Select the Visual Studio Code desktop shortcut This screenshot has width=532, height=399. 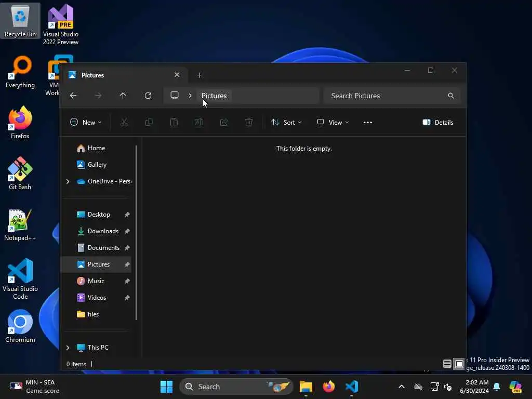point(20,279)
